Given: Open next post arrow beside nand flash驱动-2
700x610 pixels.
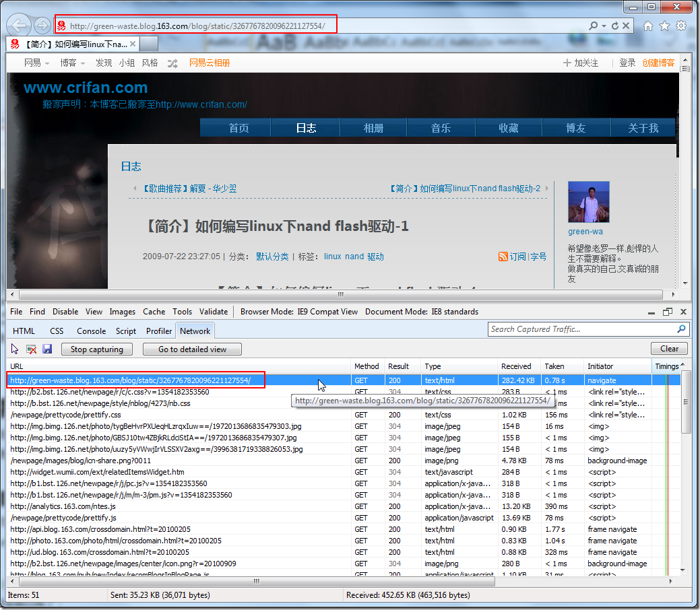Looking at the screenshot, I should pyautogui.click(x=546, y=189).
